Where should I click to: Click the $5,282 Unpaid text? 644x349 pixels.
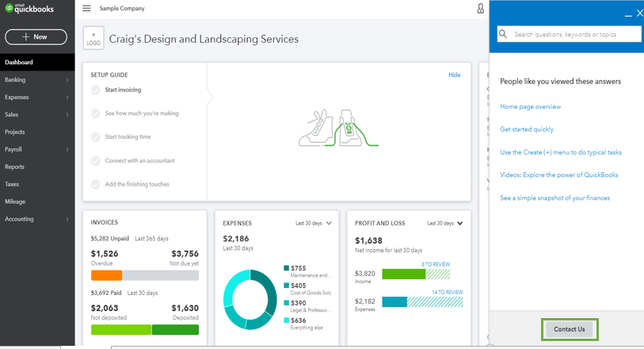(x=109, y=239)
